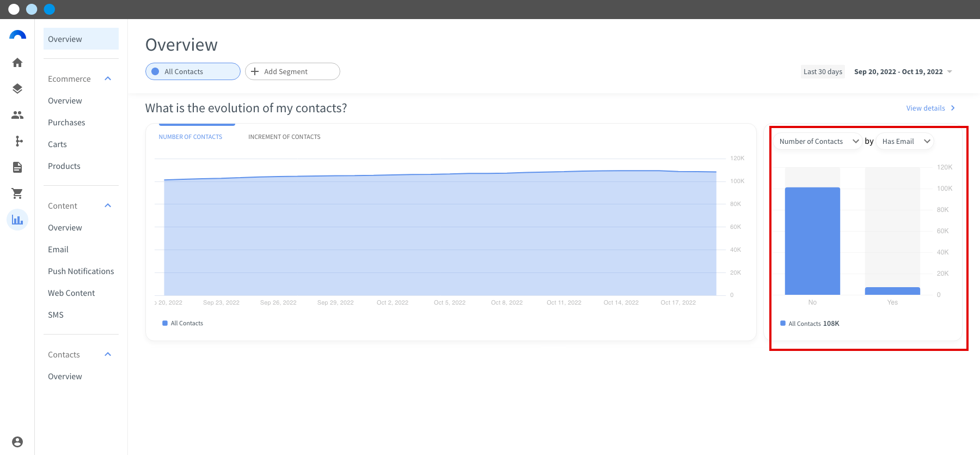Click the contacts area chart

pyautogui.click(x=440, y=233)
